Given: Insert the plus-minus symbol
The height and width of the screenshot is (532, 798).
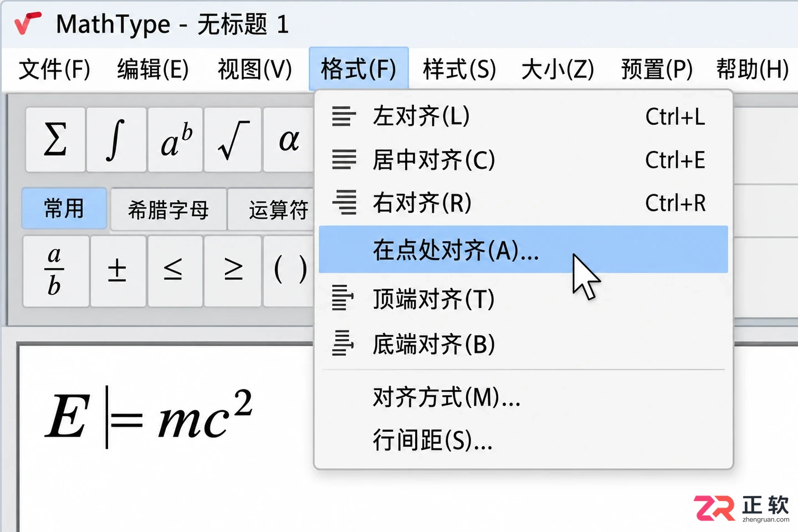Looking at the screenshot, I should coord(118,272).
